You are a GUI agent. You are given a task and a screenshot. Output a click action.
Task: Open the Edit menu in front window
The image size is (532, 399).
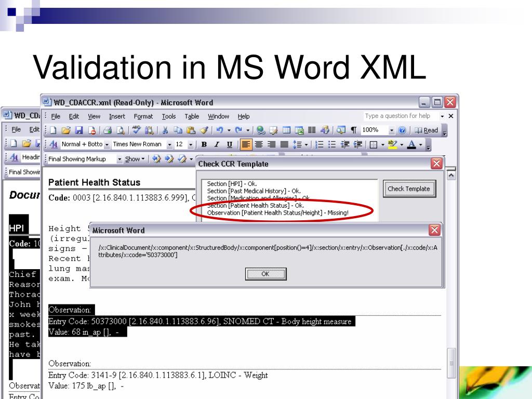(x=74, y=116)
